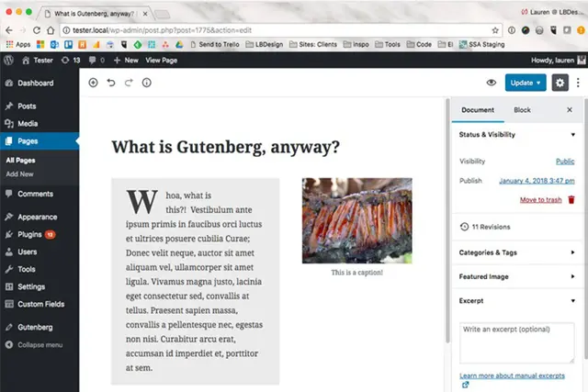The height and width of the screenshot is (392, 588).
Task: Click the Add block plus icon
Action: 93,83
